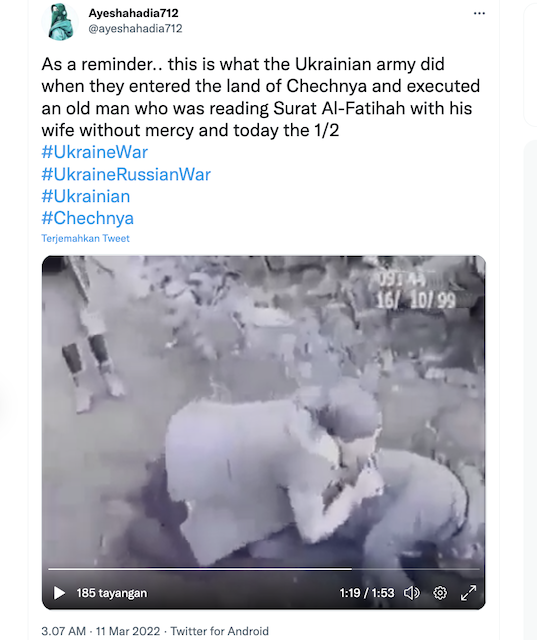Open the #UkraineRussianWar hashtag
This screenshot has width=537, height=640.
tap(126, 174)
